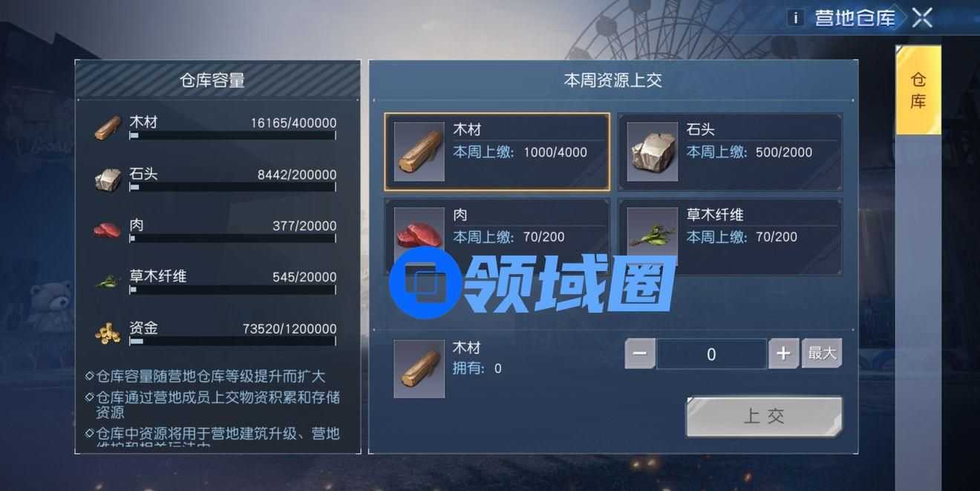Click the plant fiber icon in capacity list
The image size is (980, 491).
pyautogui.click(x=108, y=282)
